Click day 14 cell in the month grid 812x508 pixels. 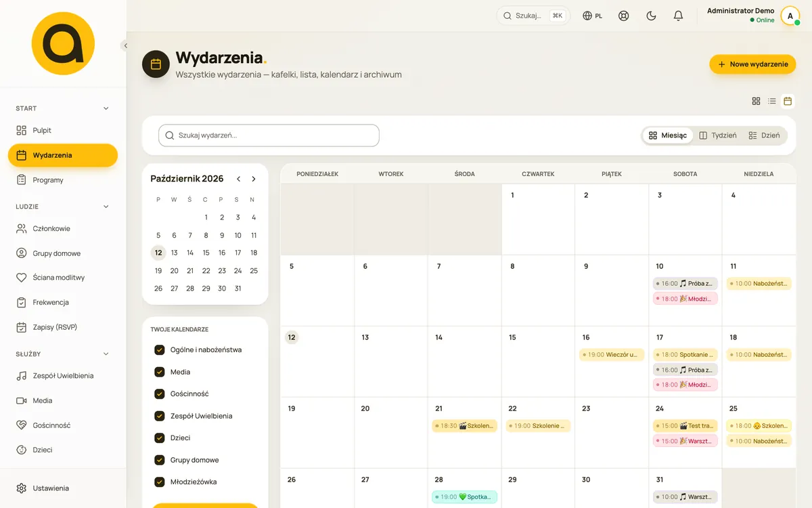tap(465, 362)
